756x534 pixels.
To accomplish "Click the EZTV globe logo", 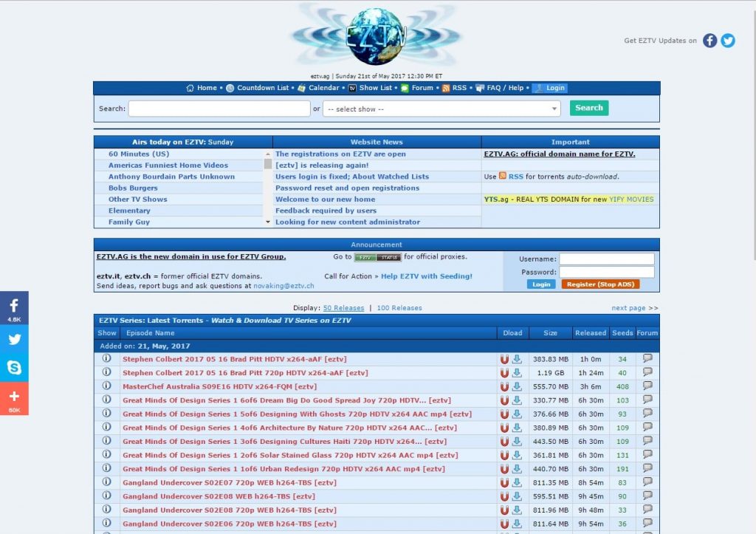I will pos(376,36).
